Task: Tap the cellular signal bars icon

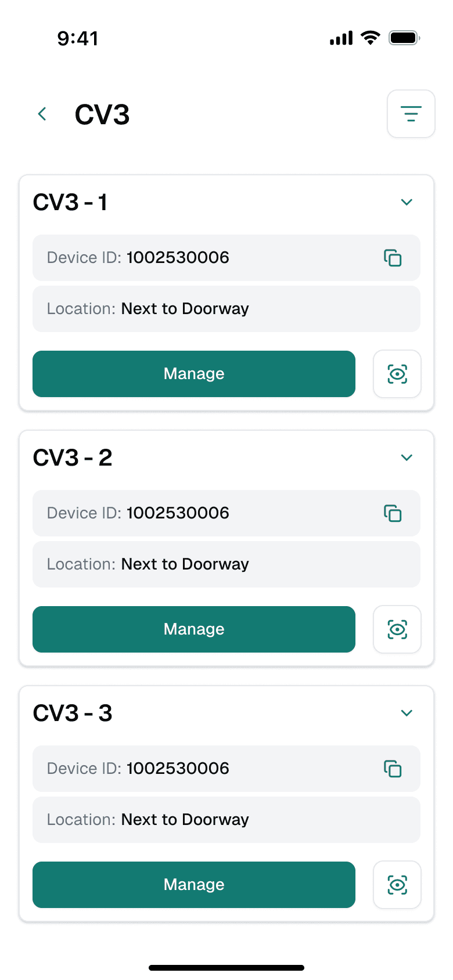Action: [341, 38]
